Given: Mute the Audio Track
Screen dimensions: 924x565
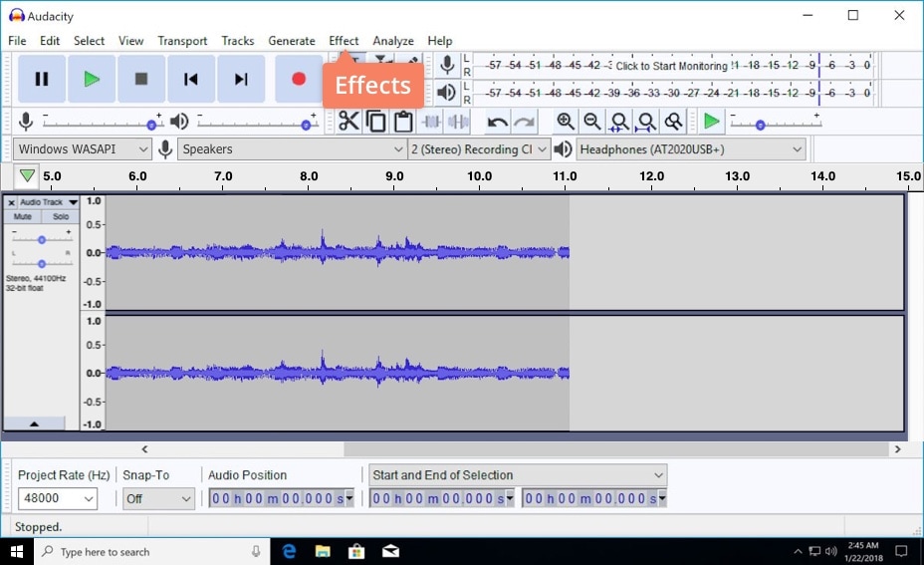Looking at the screenshot, I should [22, 216].
